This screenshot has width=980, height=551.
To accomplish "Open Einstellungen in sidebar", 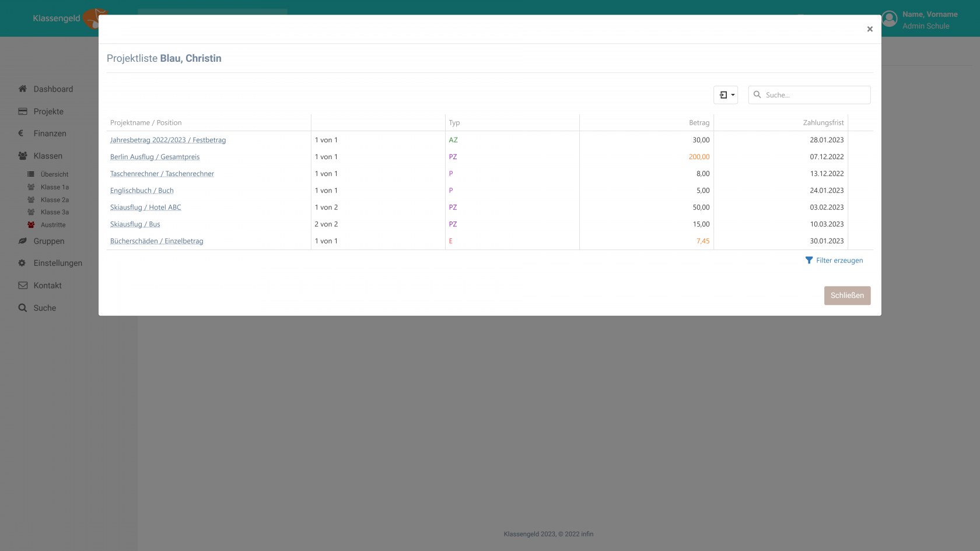I will tap(58, 264).
